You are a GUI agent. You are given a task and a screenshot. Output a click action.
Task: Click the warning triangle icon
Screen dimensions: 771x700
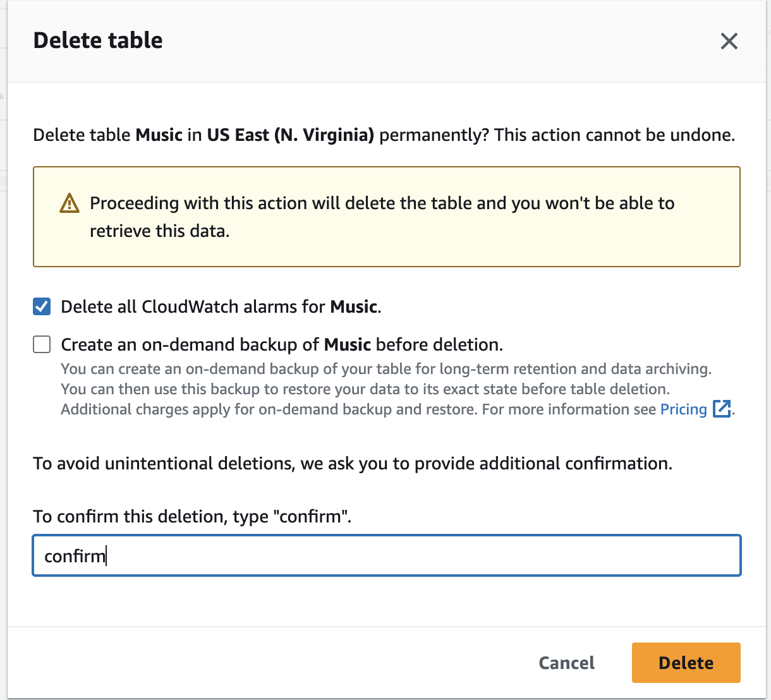click(x=70, y=203)
